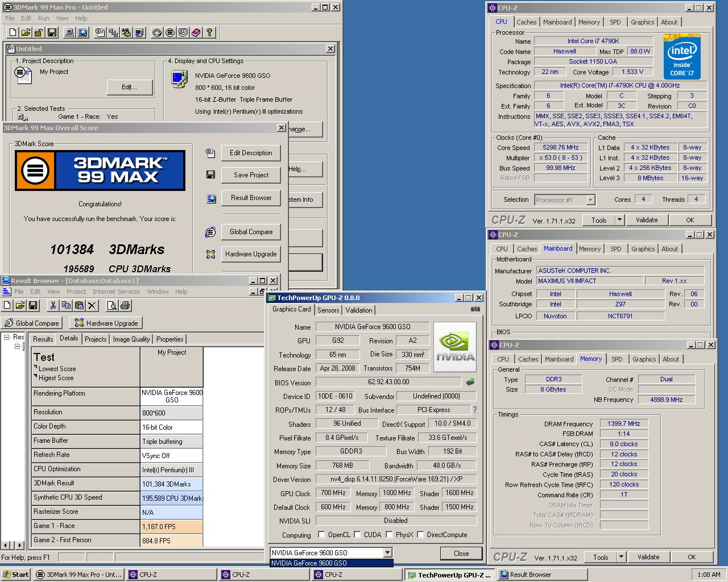Click New project icon in 3DMark toolbar
This screenshot has height=582, width=728.
click(x=11, y=32)
